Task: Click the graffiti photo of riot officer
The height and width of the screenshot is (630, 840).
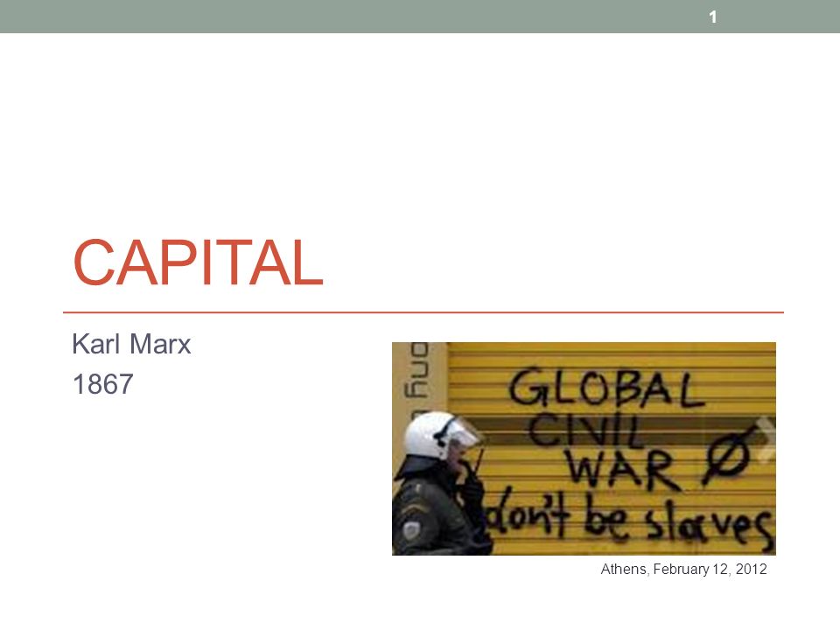Action: (584, 448)
